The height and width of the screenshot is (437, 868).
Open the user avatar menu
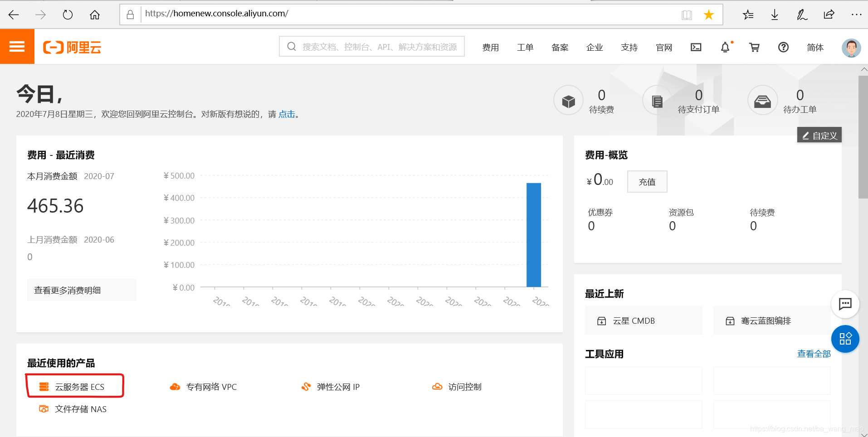851,48
